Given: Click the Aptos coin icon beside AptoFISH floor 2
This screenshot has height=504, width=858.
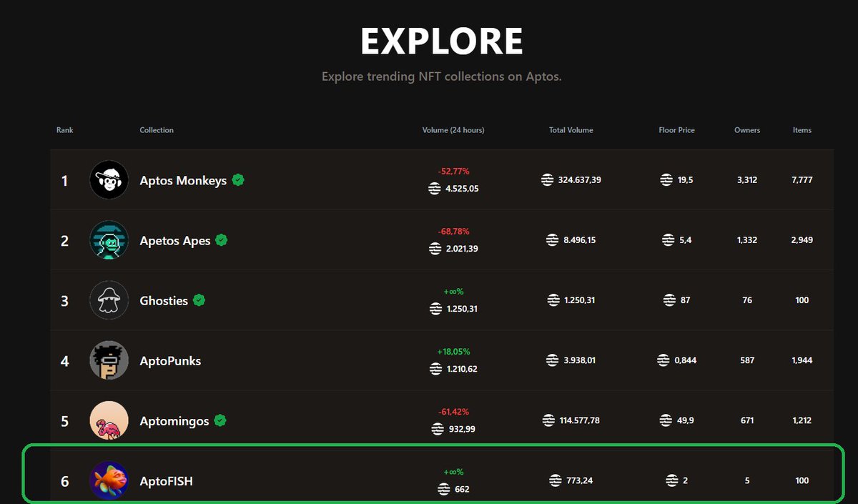Looking at the screenshot, I should point(672,480).
